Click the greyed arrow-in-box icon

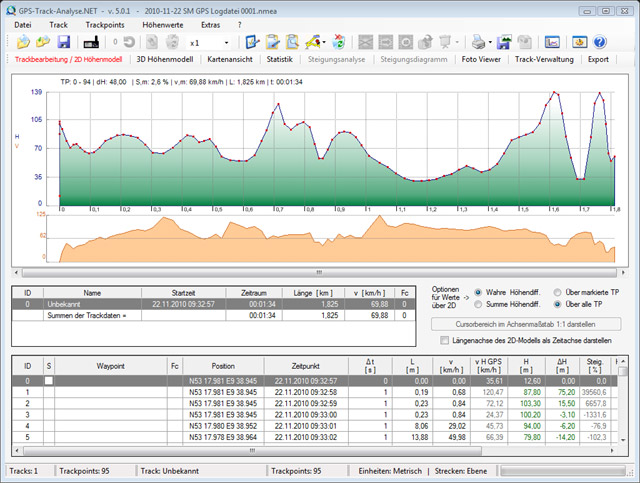pyautogui.click(x=385, y=42)
